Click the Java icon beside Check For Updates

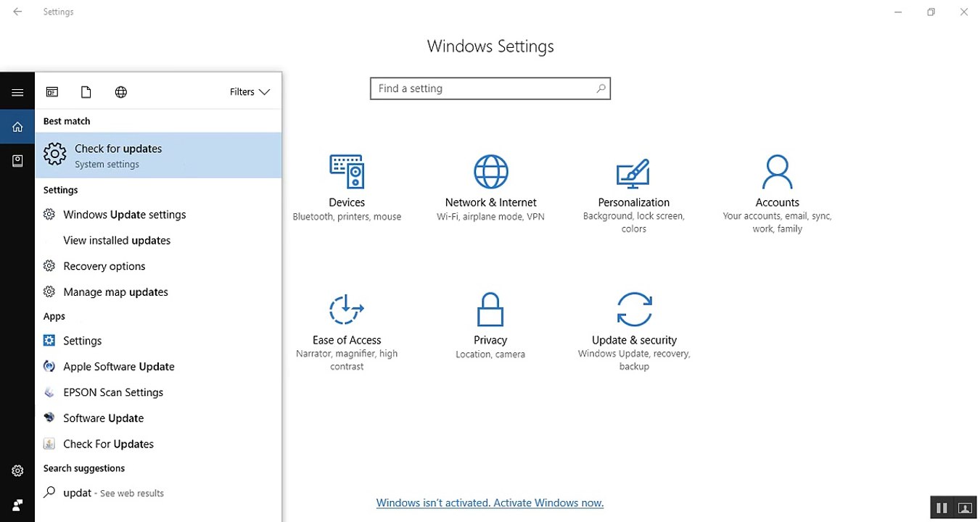49,444
